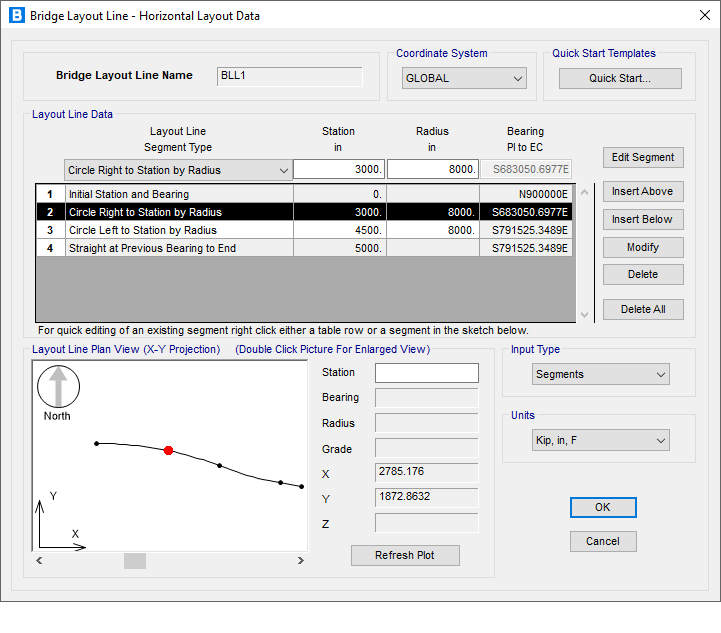This screenshot has height=633, width=721.
Task: Select row 4 Straight at Previous Bearing to End
Action: [x=180, y=248]
